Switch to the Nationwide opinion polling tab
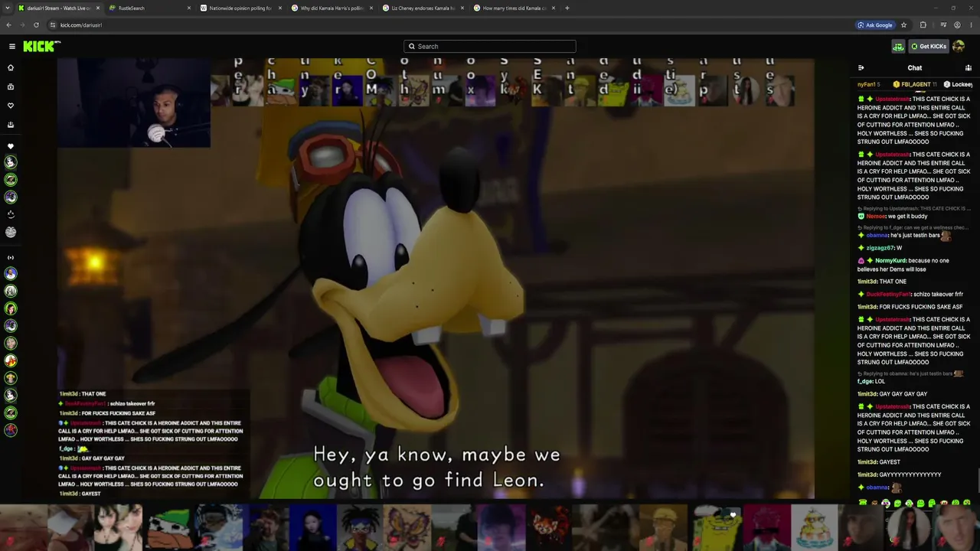Viewport: 980px width, 551px height. [x=240, y=8]
